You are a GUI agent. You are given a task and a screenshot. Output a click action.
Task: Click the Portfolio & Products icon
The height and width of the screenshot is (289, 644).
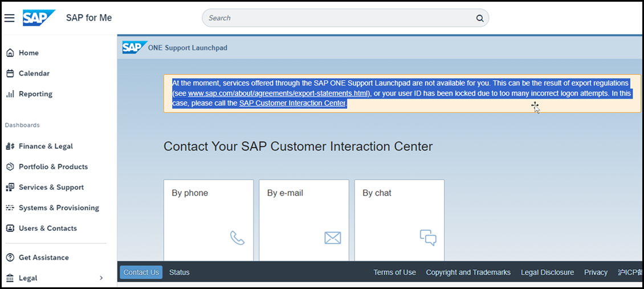click(x=10, y=166)
